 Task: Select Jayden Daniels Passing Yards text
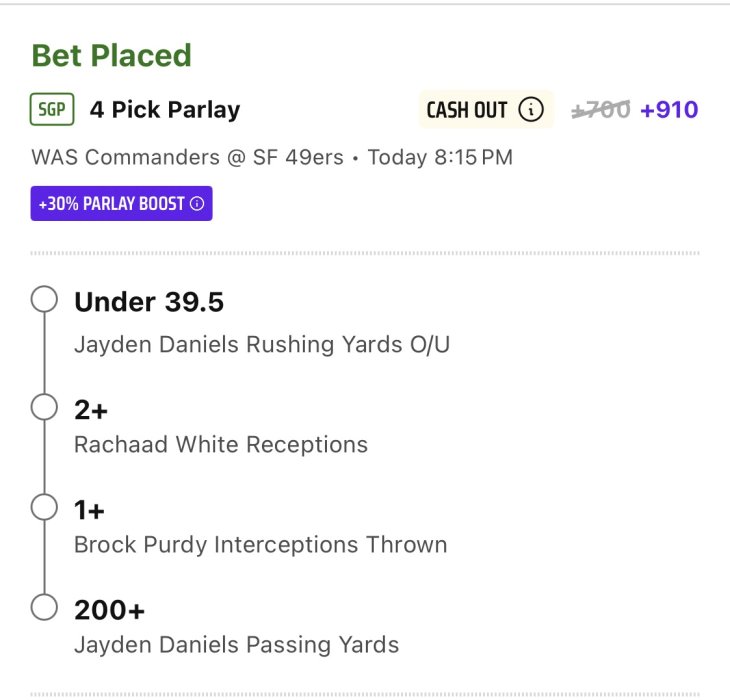point(237,645)
